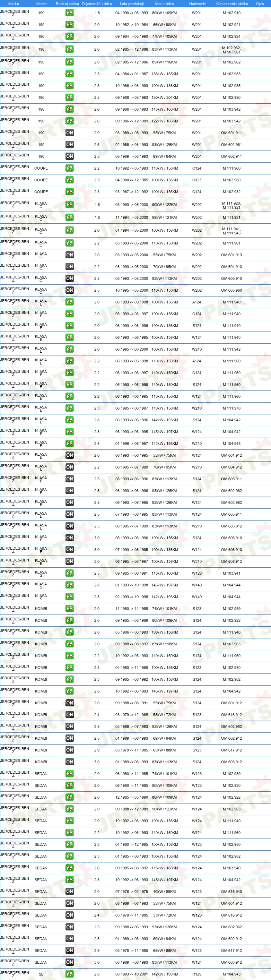Viewport: 271px width, 980px height.
Task: Click the ON icon for engine OM 615.940
Action: click(x=69, y=891)
